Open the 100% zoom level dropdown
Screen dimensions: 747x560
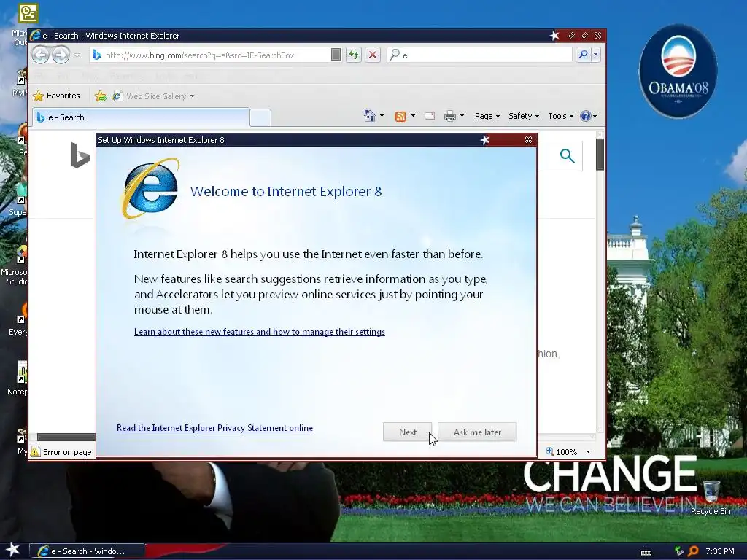pyautogui.click(x=588, y=452)
